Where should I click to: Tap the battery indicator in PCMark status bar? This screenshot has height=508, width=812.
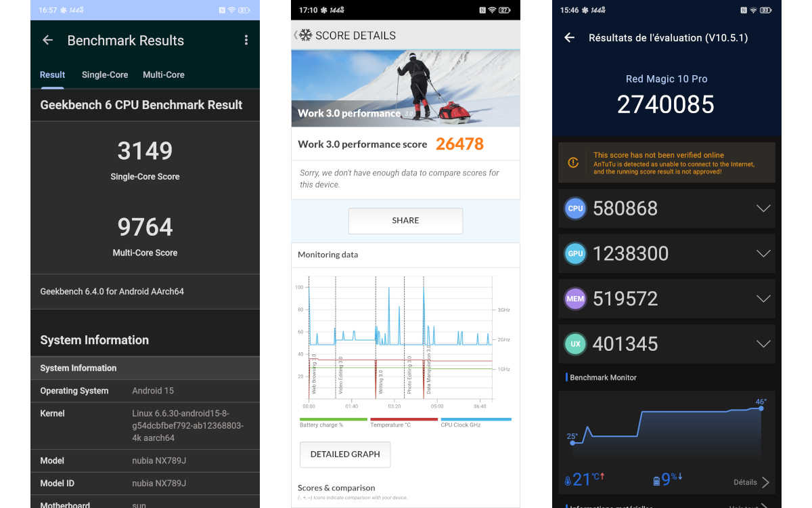point(504,10)
